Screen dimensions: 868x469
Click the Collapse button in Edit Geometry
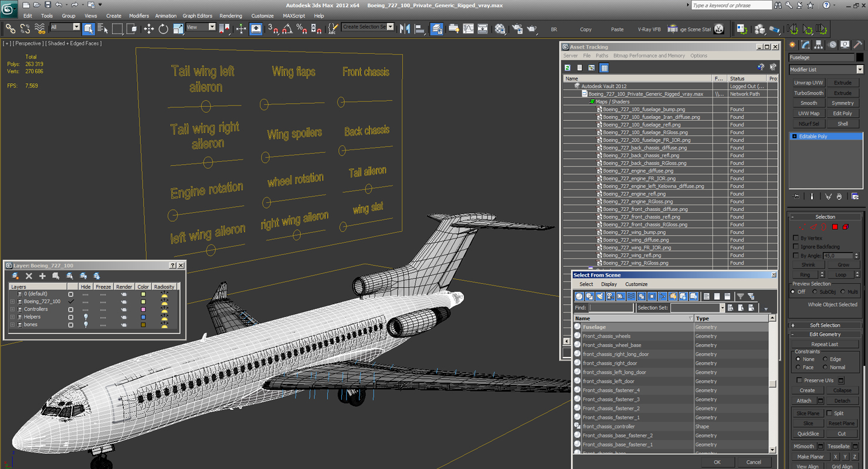pos(842,390)
